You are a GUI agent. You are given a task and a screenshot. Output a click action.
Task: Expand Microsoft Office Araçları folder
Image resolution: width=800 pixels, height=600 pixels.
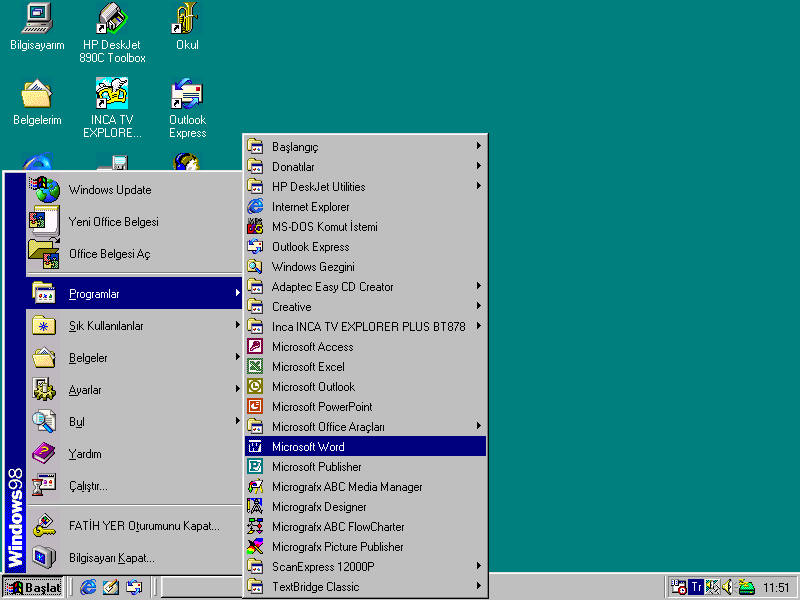pos(365,427)
